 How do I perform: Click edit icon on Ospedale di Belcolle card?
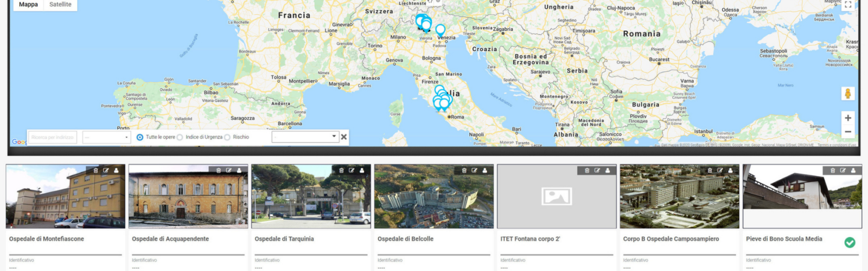click(475, 170)
